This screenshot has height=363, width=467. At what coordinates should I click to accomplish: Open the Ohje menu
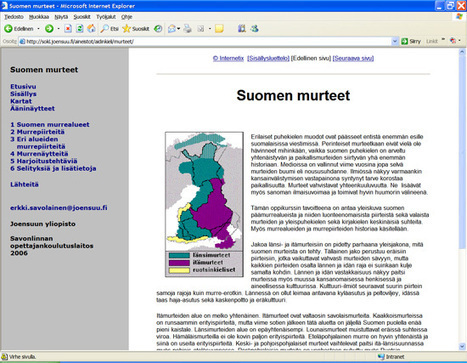click(x=127, y=17)
